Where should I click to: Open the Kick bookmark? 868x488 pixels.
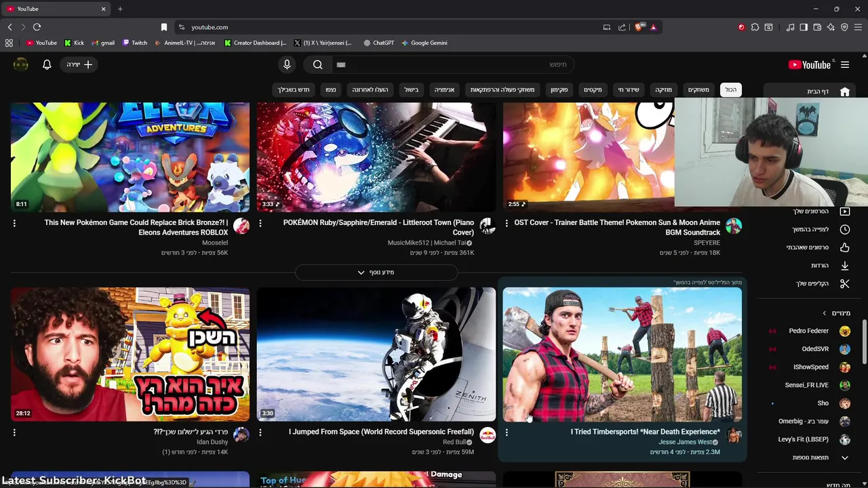point(74,43)
